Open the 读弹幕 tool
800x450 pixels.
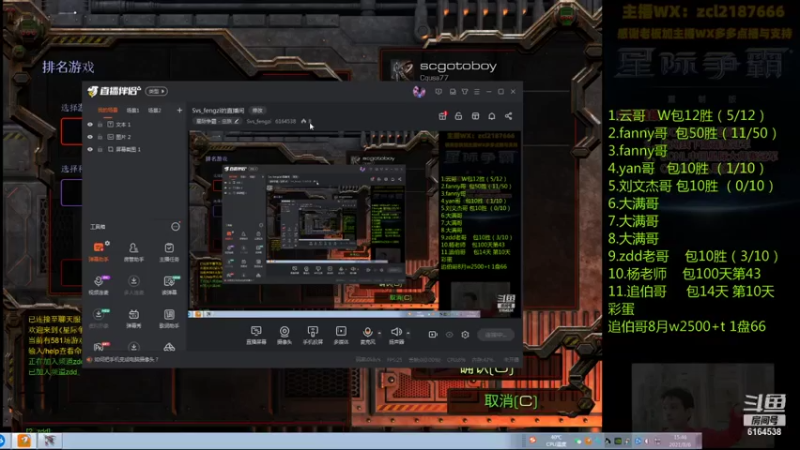169,285
